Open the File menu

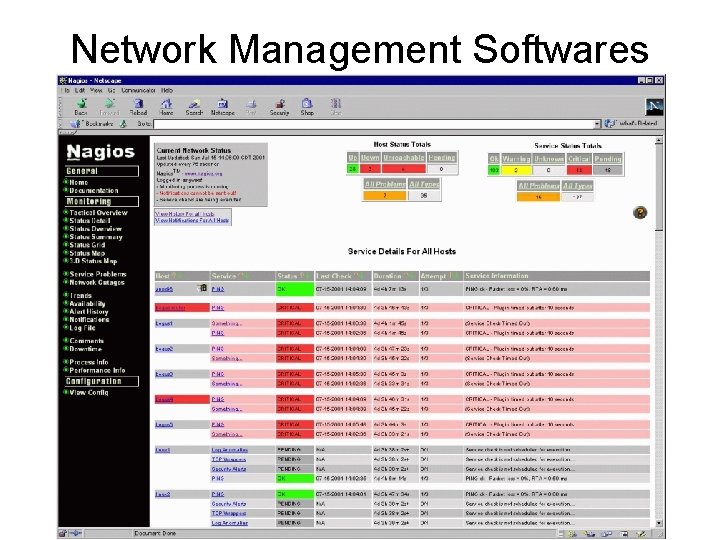[66, 90]
